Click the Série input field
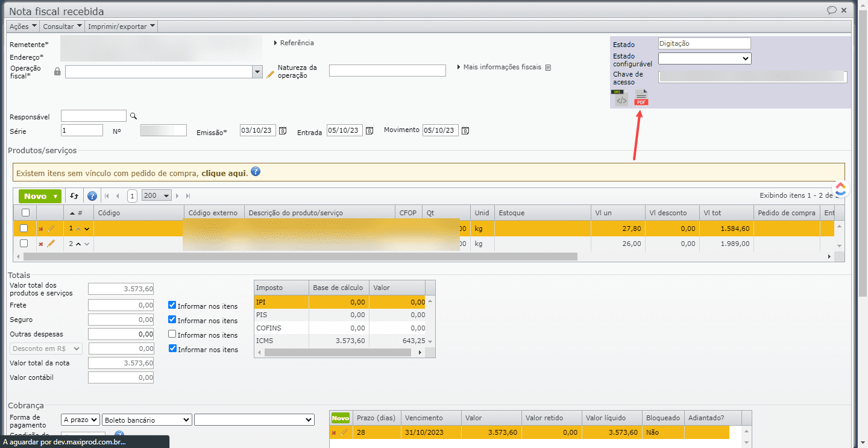Viewport: 868px width, 448px height. (x=82, y=130)
